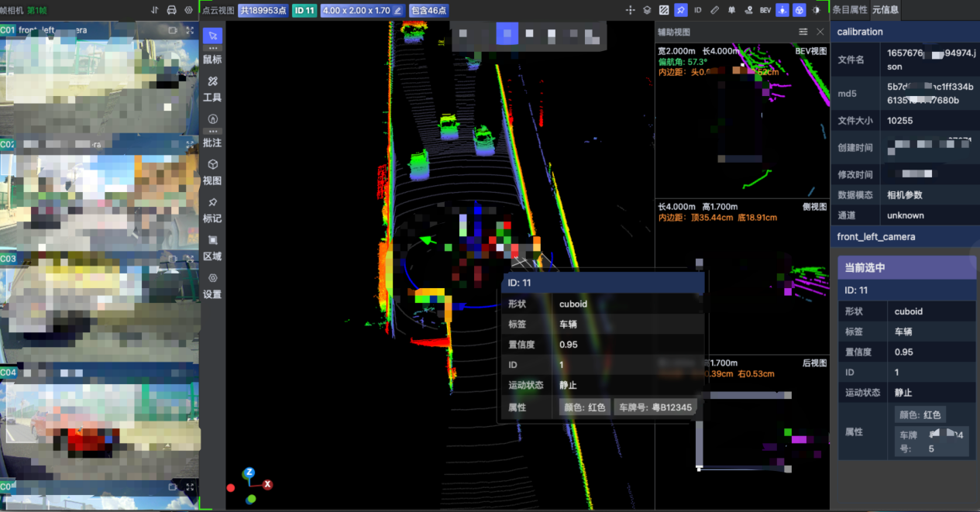Select the ruler measure icon

click(715, 10)
